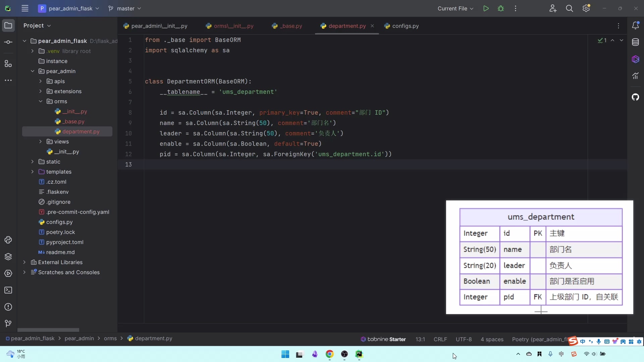
Task: Toggle the Project tool window
Action: 8,25
